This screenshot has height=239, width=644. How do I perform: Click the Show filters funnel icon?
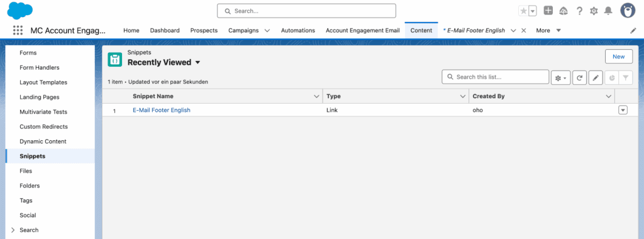click(626, 77)
